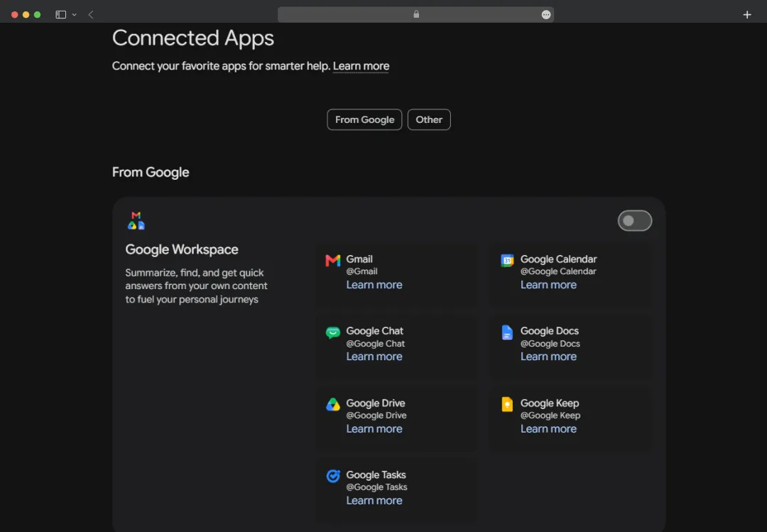Open Learn more link under Google Keep
The width and height of the screenshot is (767, 532).
[548, 429]
